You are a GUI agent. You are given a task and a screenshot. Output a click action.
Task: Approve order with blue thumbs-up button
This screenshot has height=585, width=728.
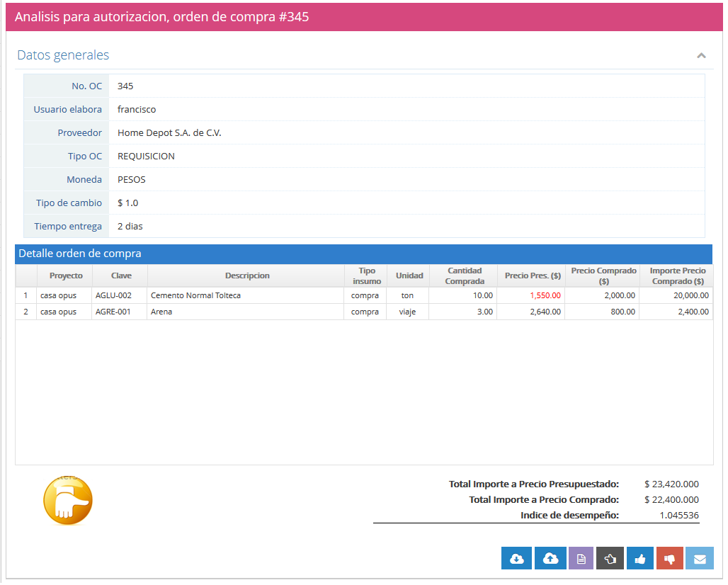click(x=640, y=558)
